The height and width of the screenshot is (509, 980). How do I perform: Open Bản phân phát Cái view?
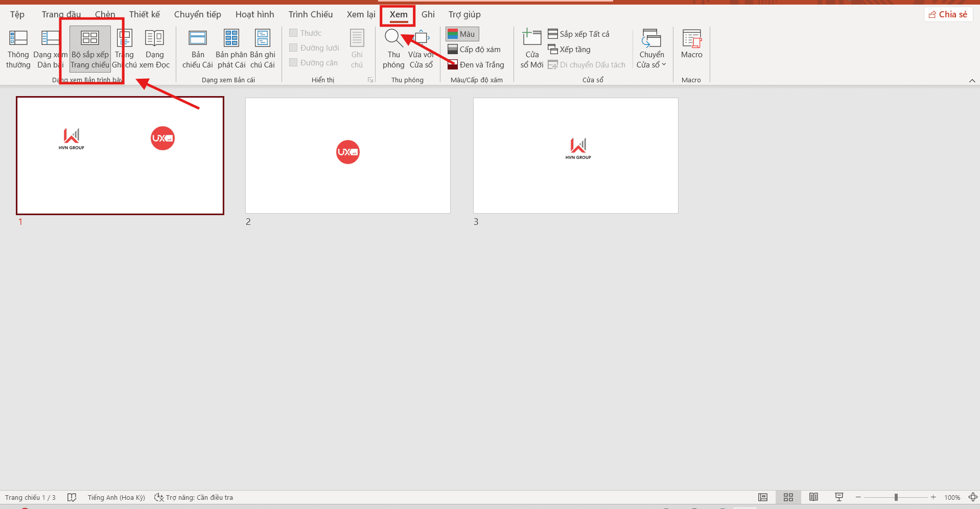230,48
